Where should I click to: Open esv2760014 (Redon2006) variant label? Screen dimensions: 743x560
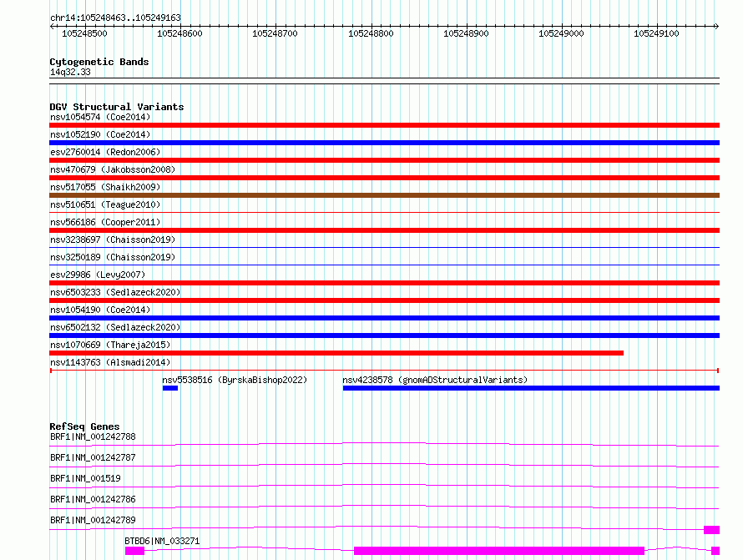click(x=105, y=152)
